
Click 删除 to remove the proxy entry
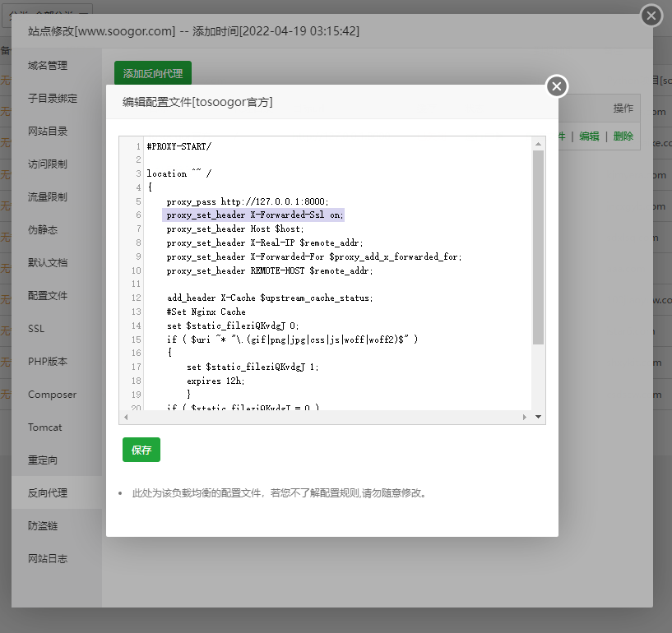pos(622,136)
